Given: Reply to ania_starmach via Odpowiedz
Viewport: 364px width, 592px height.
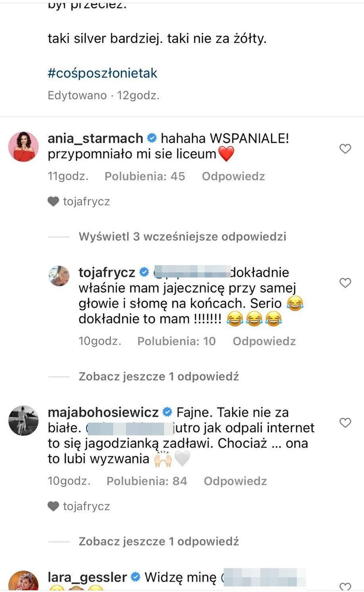Looking at the screenshot, I should pos(233,176).
